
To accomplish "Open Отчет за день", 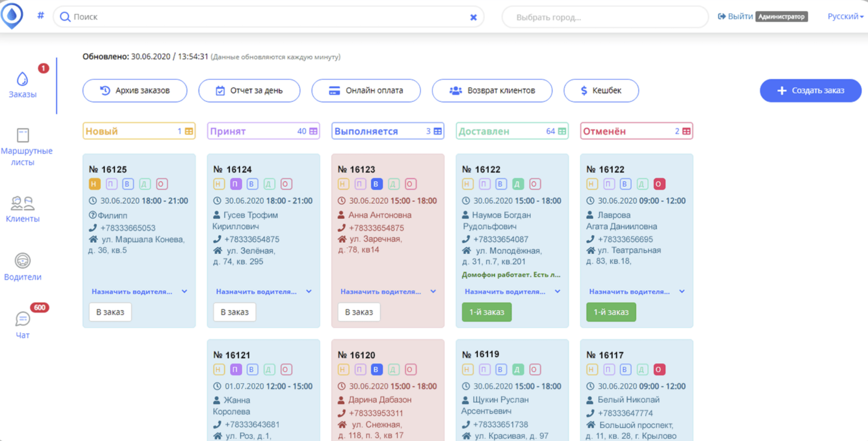I will 249,90.
